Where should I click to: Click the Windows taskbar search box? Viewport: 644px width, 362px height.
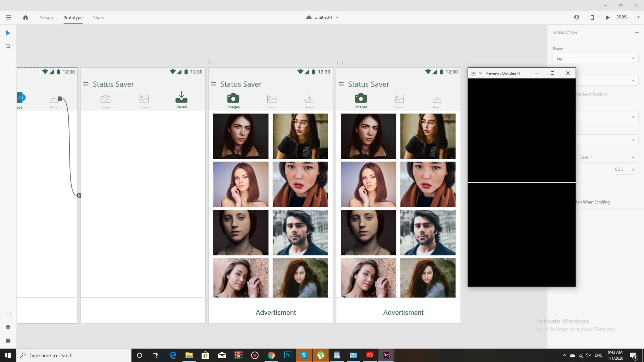coord(74,355)
